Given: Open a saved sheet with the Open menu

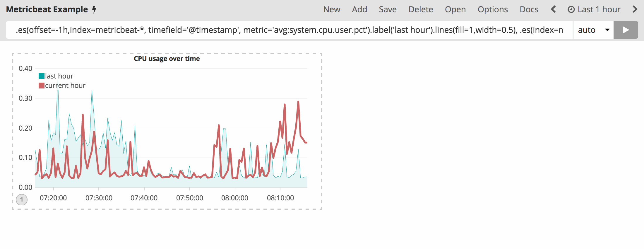Looking at the screenshot, I should pyautogui.click(x=455, y=9).
